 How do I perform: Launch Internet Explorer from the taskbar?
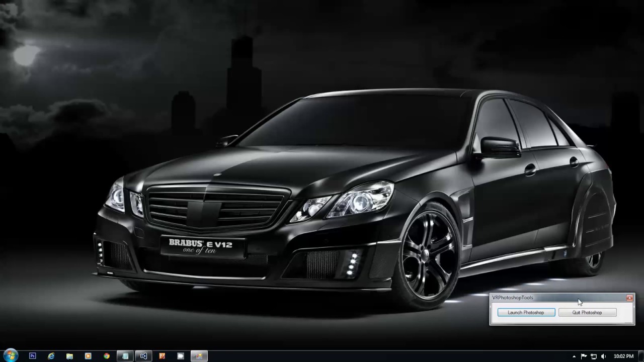click(x=51, y=356)
